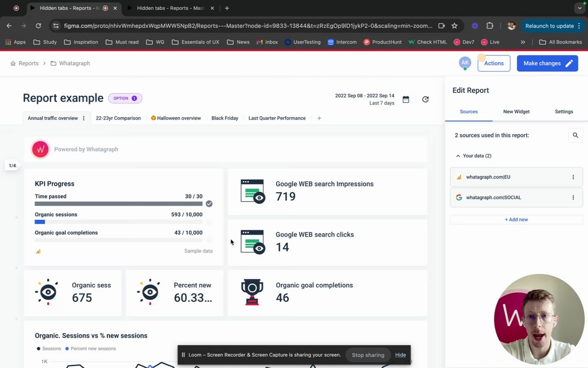Click the eye icon on Organic sess widget

47,292
